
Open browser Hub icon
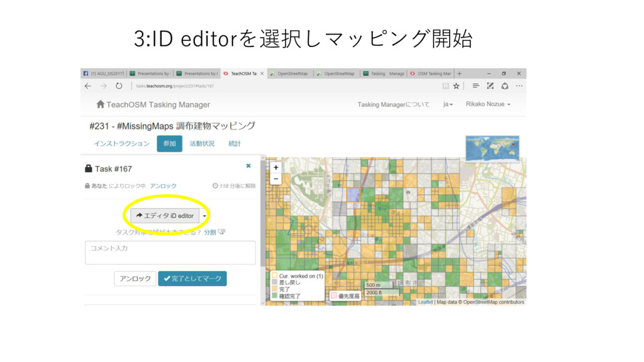(476, 86)
